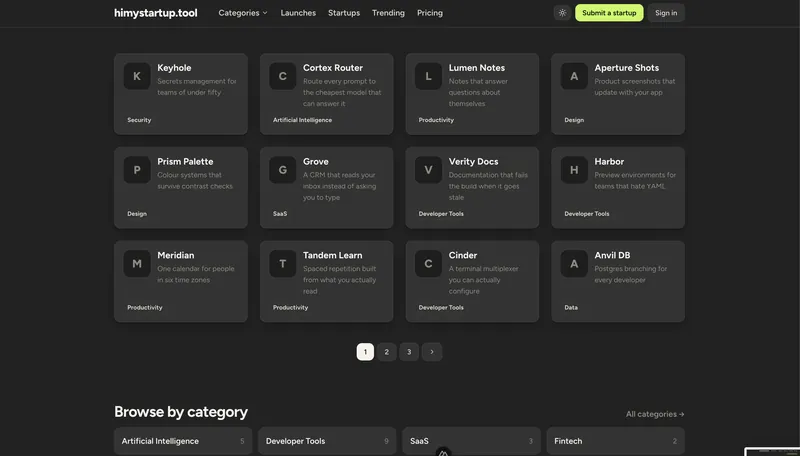Click the Productivity tag on Lumen Notes card

click(x=436, y=120)
